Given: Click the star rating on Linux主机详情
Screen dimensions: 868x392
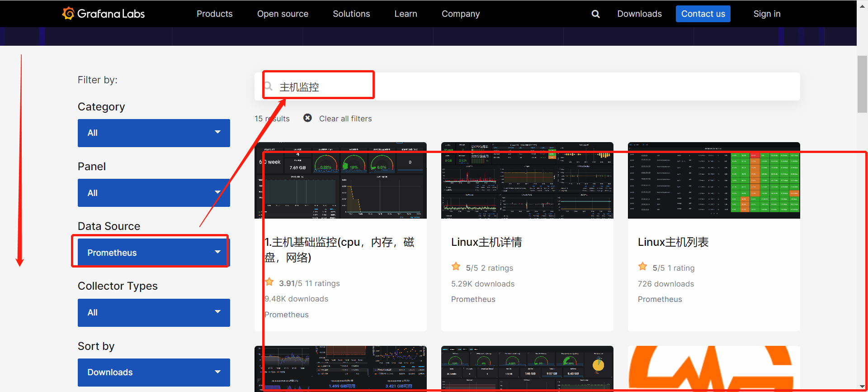Looking at the screenshot, I should 456,267.
